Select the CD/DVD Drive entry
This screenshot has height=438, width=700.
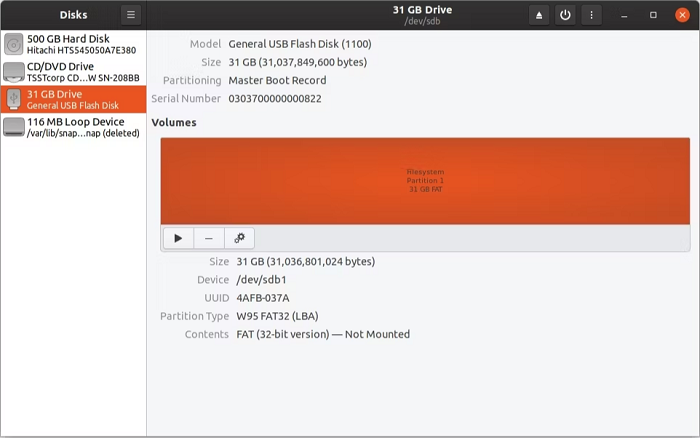pyautogui.click(x=73, y=72)
